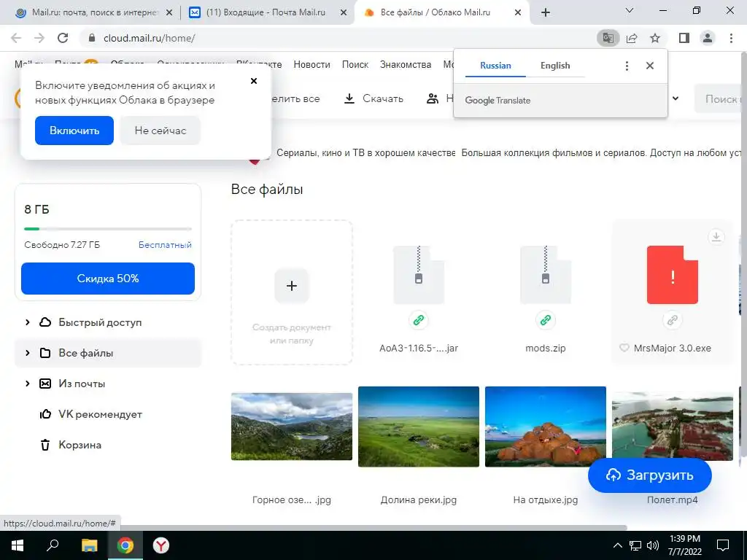Click download icon on MrsMajor 3.0.exe card
Viewport: 747px width, 560px height.
[716, 237]
